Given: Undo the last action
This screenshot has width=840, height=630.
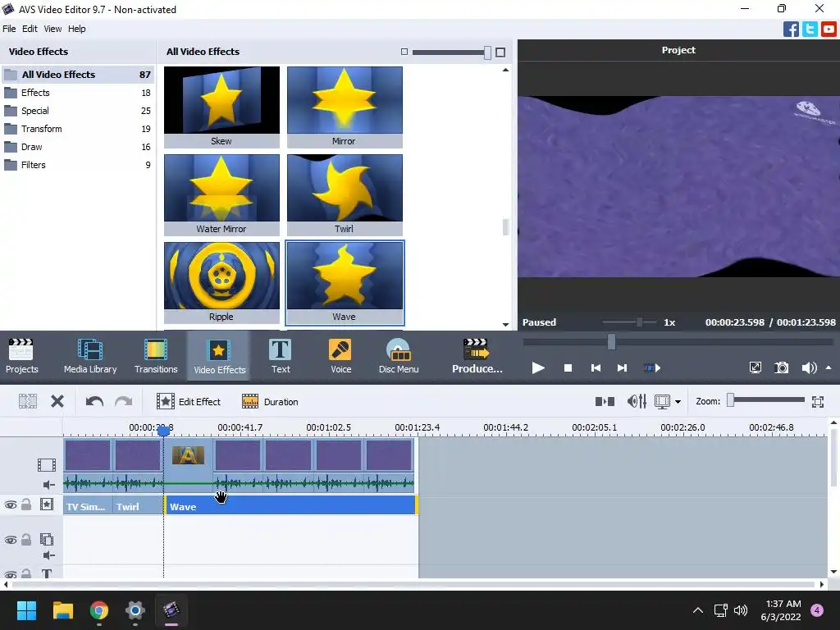Looking at the screenshot, I should [94, 401].
